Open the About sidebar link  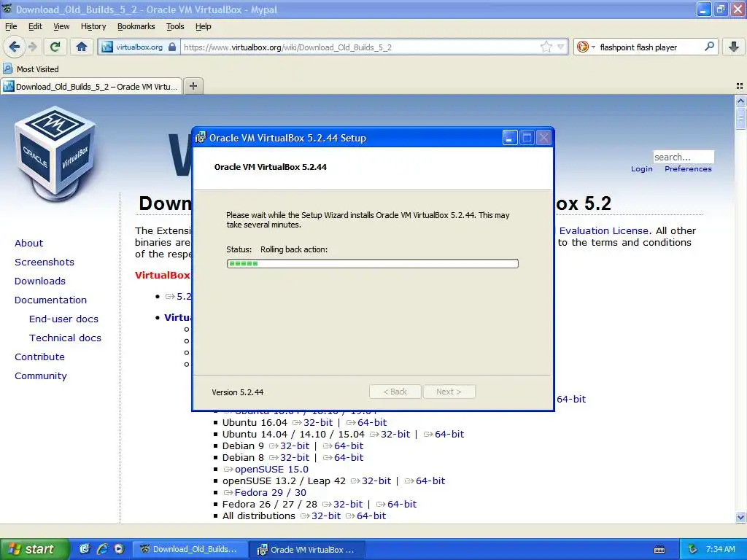pos(28,244)
